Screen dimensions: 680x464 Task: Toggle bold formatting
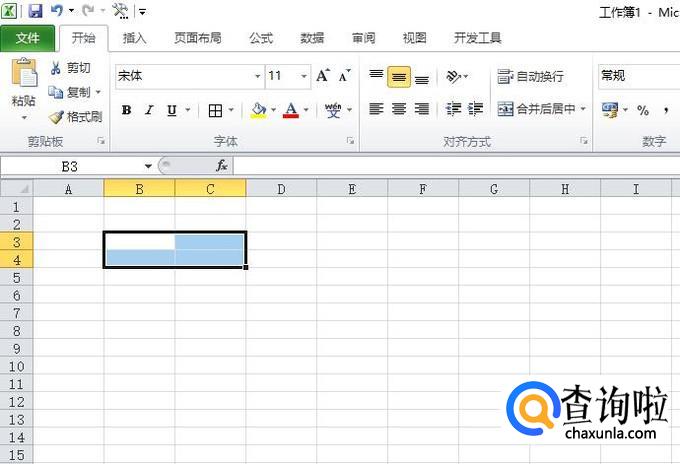126,110
